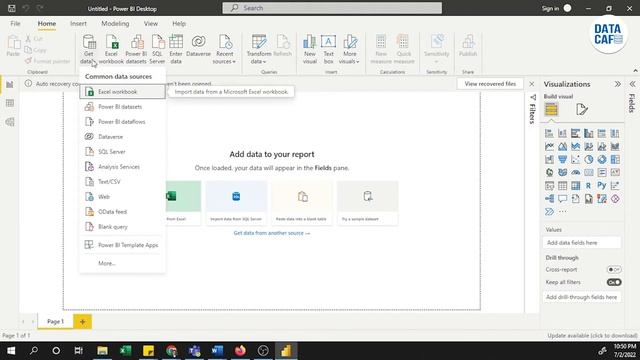The width and height of the screenshot is (640, 360).
Task: Toggle the Cross-report switch
Action: coord(614,269)
